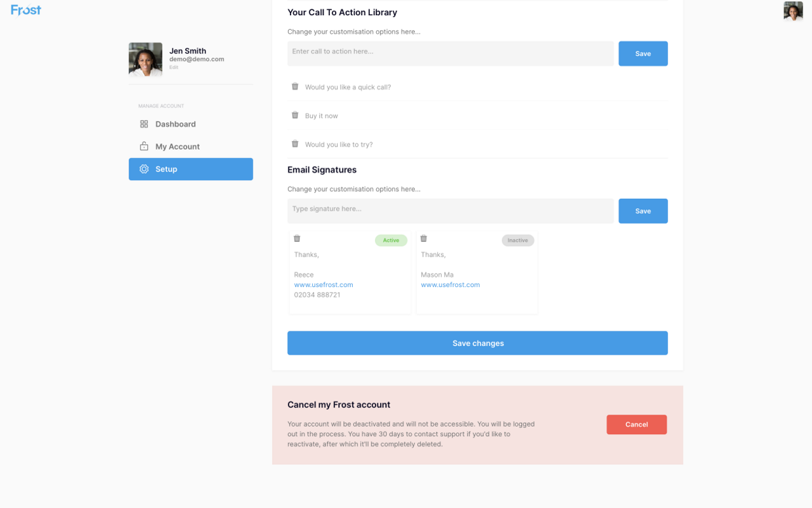Image resolution: width=812 pixels, height=508 pixels.
Task: Click the Frost logo
Action: pos(26,10)
